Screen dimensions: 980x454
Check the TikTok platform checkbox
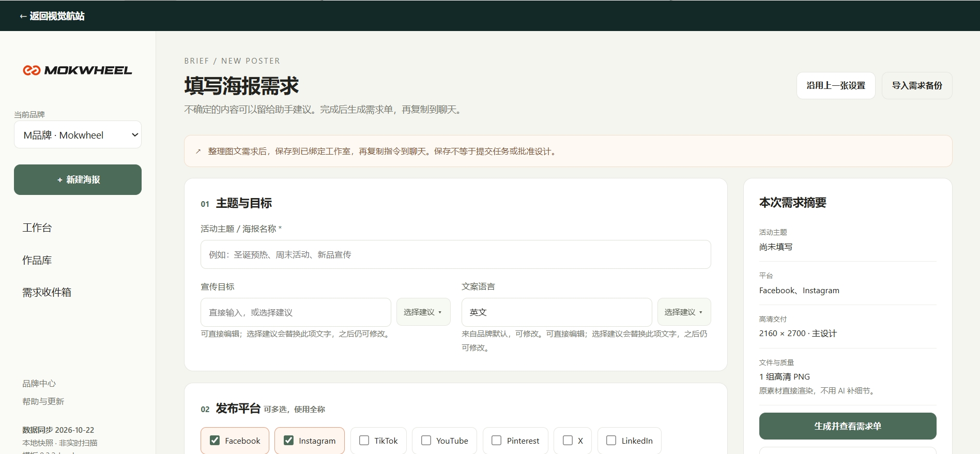click(x=364, y=441)
